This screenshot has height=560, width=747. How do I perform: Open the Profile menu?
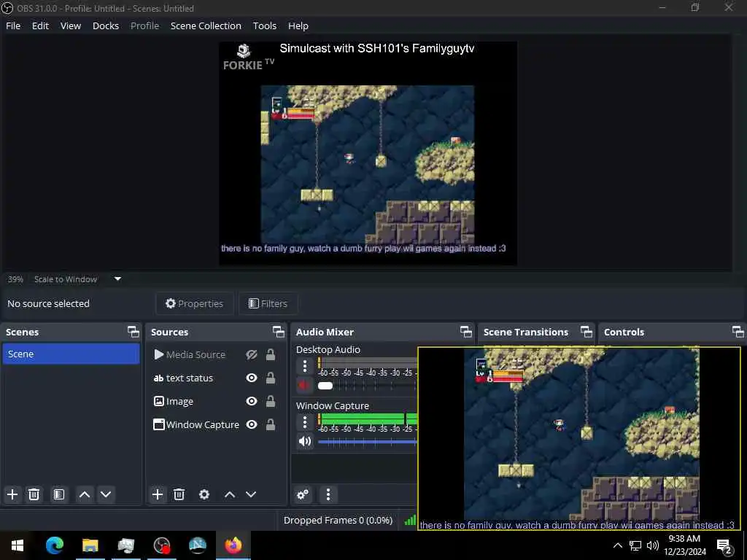145,26
